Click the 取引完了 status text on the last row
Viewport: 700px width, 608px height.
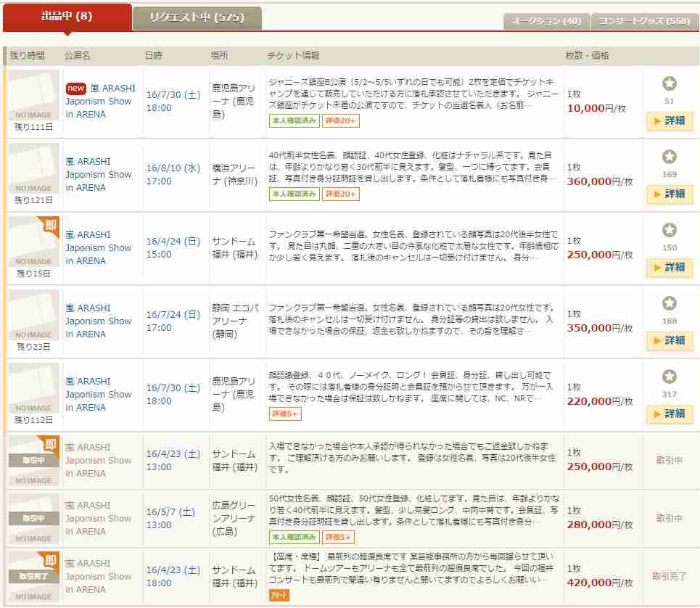[x=670, y=576]
